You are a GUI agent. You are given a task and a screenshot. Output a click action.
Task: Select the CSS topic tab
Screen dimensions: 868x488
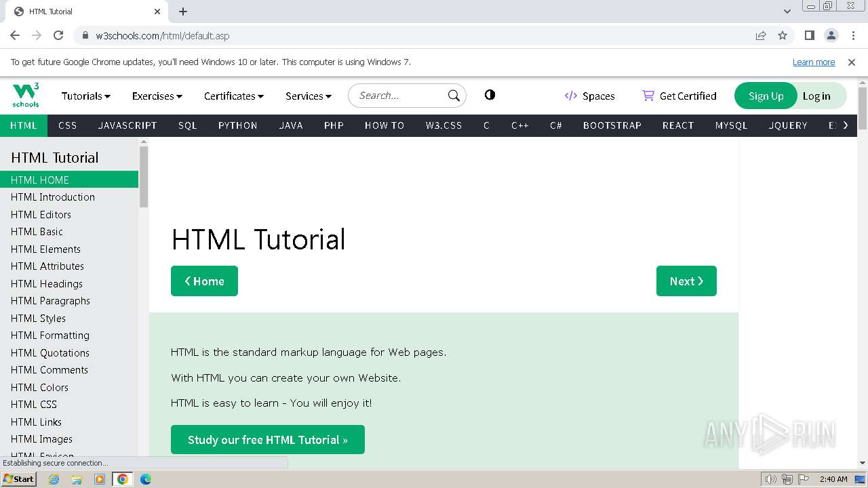point(68,125)
